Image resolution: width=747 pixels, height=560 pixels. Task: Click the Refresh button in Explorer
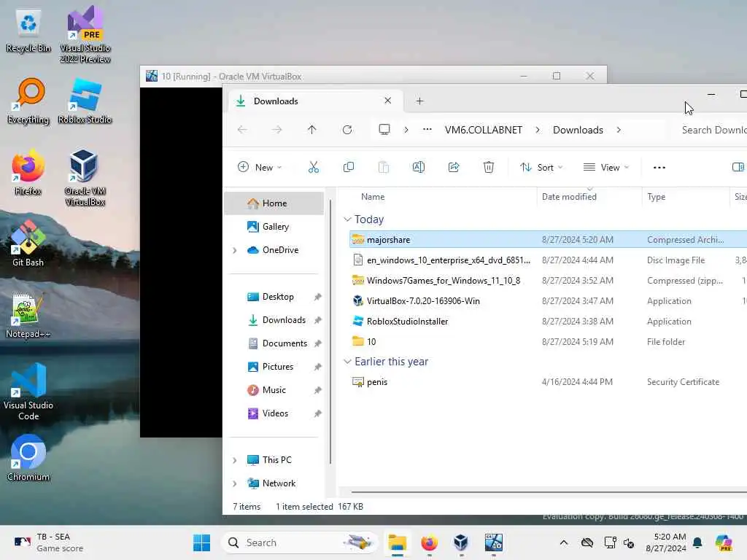pos(347,130)
